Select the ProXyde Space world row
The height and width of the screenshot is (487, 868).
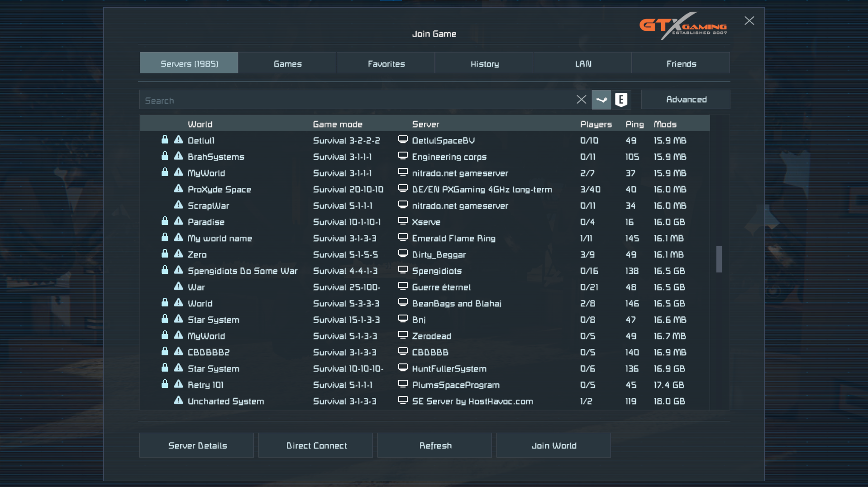(424, 189)
